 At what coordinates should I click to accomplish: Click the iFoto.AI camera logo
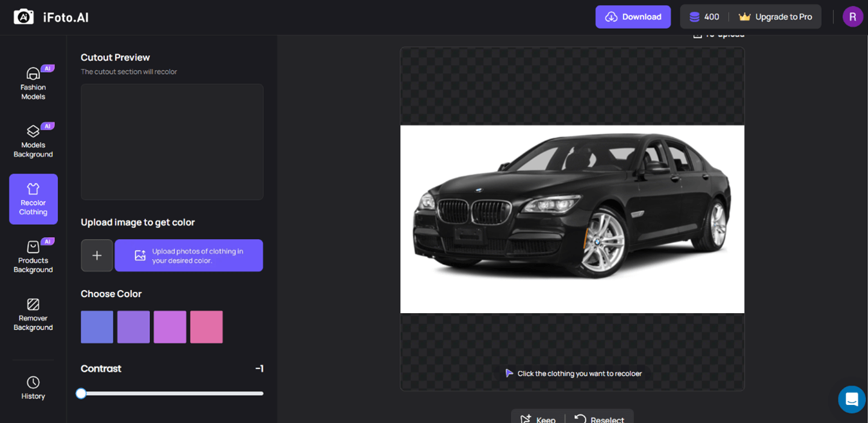[x=24, y=17]
